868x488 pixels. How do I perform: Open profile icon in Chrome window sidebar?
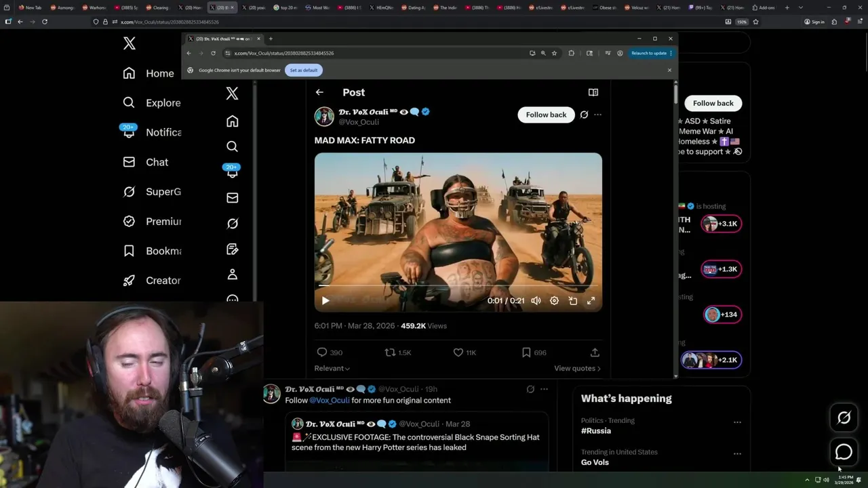click(232, 274)
